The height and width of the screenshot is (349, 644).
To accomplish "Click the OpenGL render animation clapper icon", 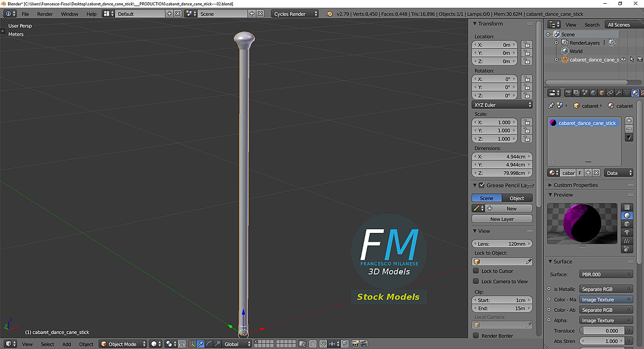I will [364, 344].
